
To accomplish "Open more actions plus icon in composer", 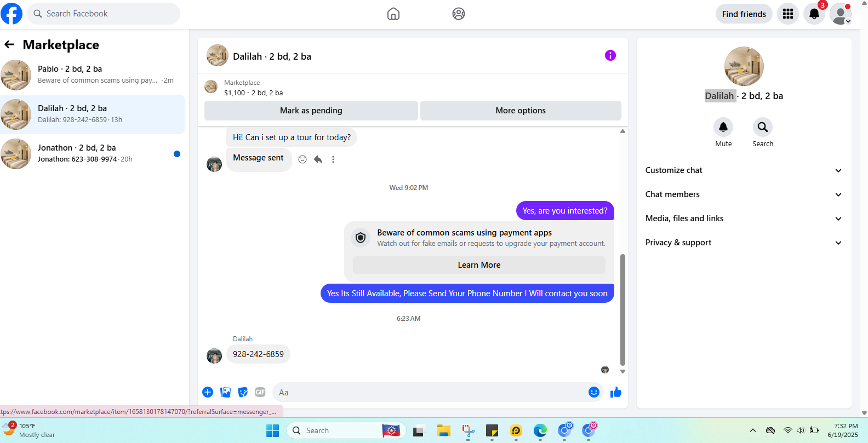I will click(x=208, y=392).
